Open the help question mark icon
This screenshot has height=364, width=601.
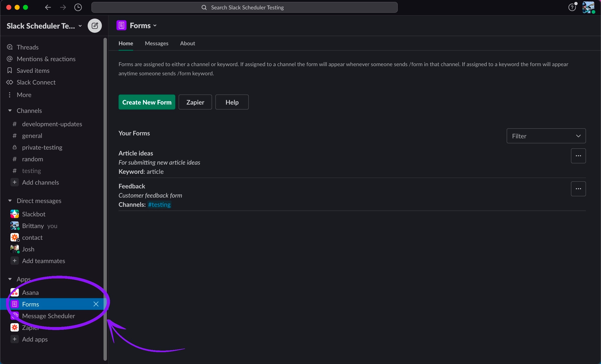pyautogui.click(x=572, y=7)
